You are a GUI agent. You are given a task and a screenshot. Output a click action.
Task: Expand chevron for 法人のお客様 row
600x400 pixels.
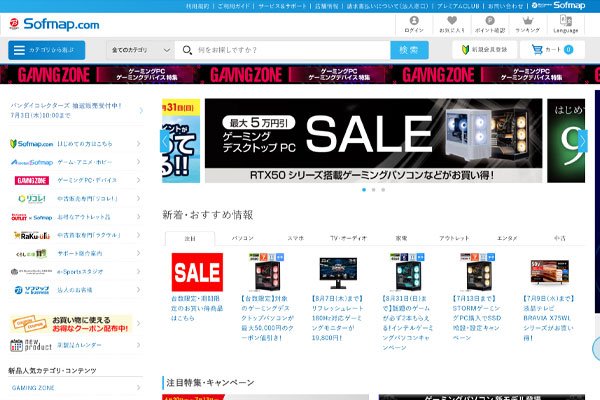coord(139,290)
